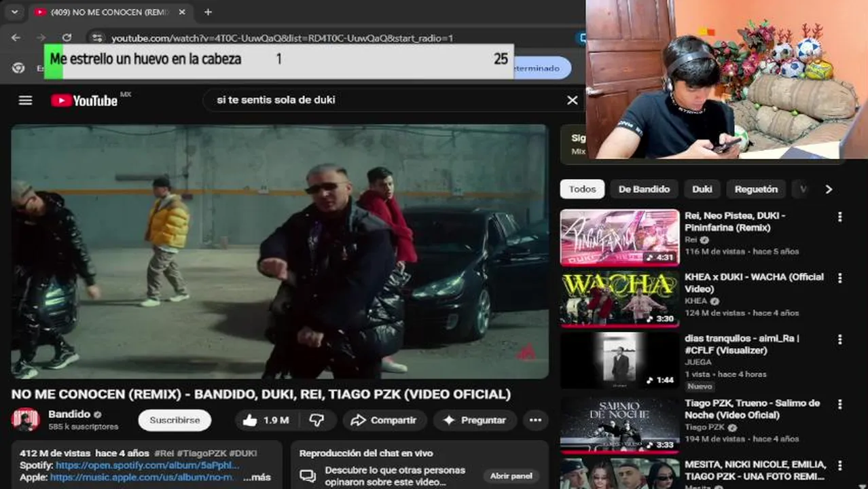Open the UNA FOTO REMIX video thumbnail
Image resolution: width=868 pixels, height=489 pixels.
click(619, 474)
